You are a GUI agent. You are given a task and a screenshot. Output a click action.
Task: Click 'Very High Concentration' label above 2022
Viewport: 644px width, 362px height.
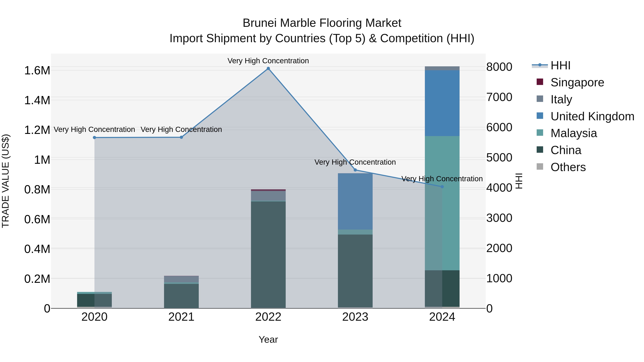point(268,61)
